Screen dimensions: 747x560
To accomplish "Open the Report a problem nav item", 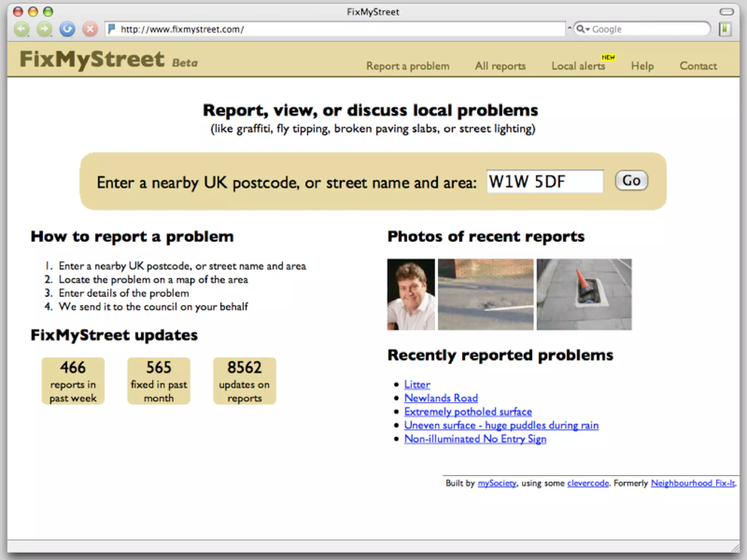I will [407, 66].
